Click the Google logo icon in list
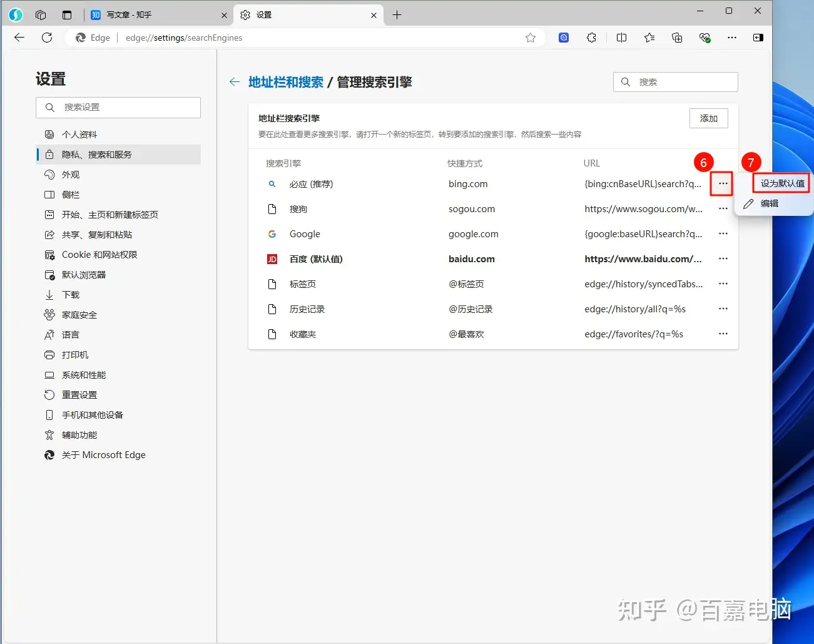This screenshot has height=644, width=814. [x=272, y=234]
